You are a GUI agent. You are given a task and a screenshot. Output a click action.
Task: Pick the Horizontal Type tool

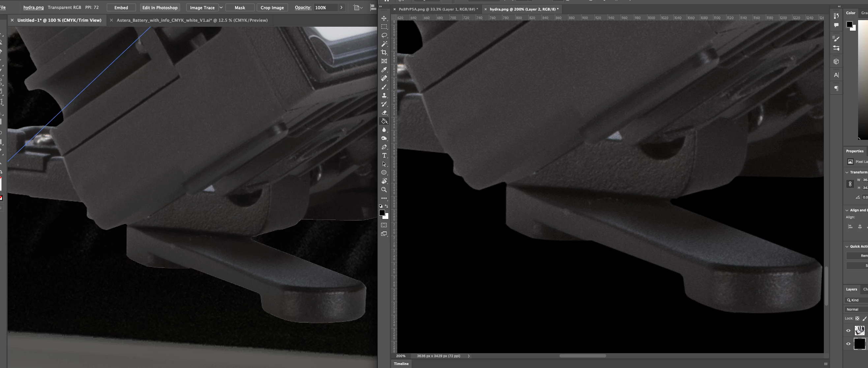(x=384, y=155)
